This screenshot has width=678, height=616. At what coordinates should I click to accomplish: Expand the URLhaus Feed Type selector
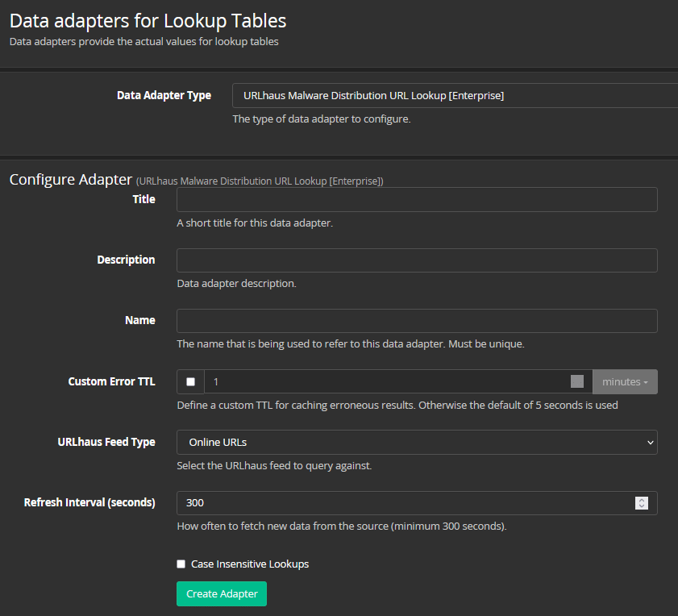pyautogui.click(x=417, y=443)
